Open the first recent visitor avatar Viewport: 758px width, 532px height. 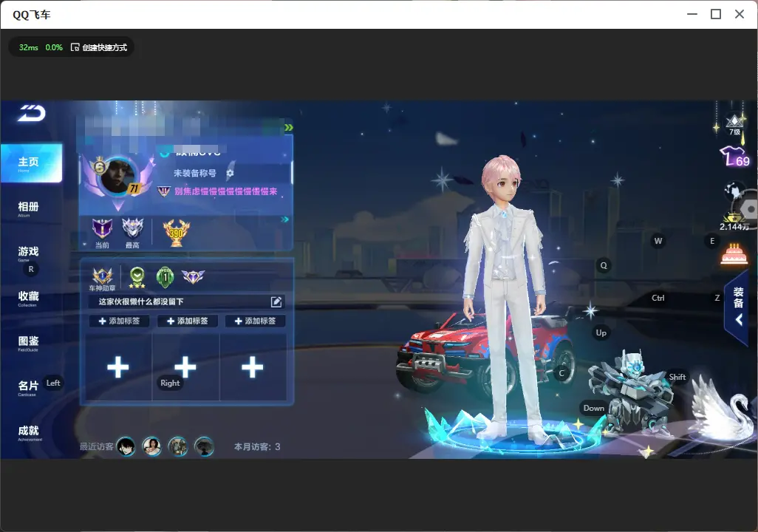(126, 446)
